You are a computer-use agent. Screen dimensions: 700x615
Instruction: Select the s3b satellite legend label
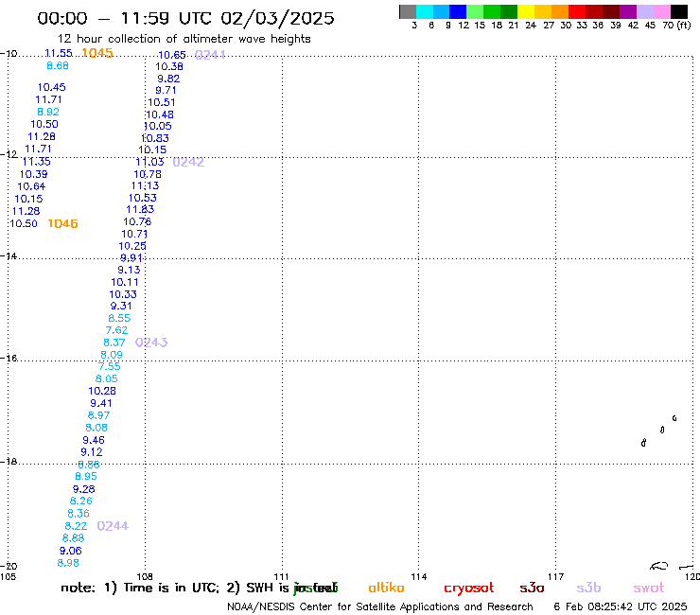click(588, 588)
